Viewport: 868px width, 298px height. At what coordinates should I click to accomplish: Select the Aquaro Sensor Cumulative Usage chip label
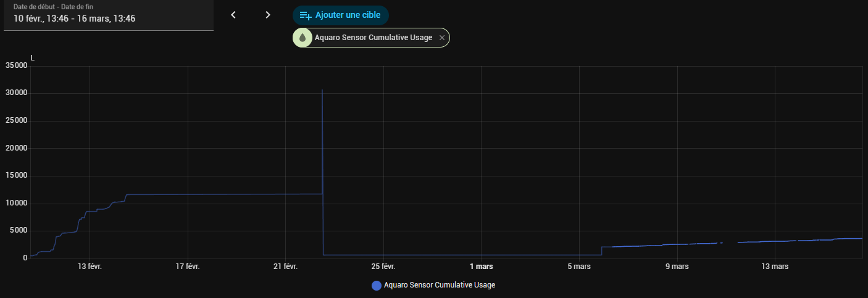[373, 38]
